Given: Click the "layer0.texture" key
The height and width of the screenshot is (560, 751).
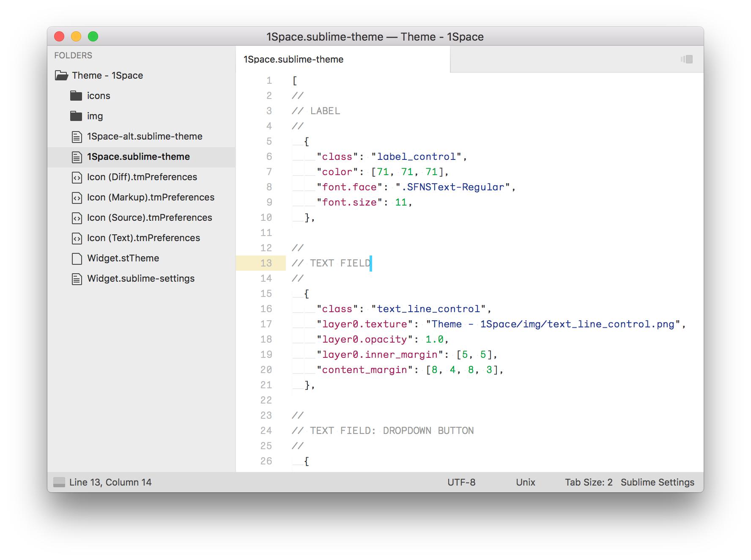Looking at the screenshot, I should [x=365, y=324].
